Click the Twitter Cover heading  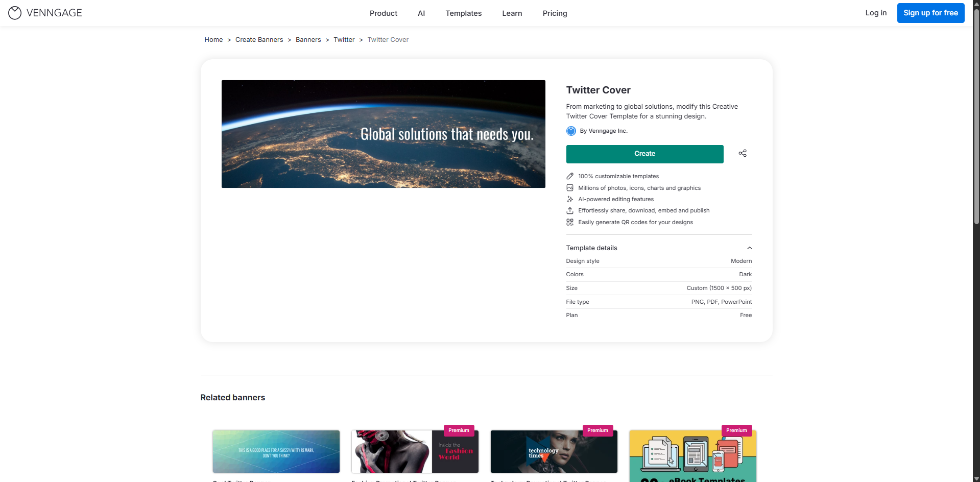pyautogui.click(x=598, y=90)
